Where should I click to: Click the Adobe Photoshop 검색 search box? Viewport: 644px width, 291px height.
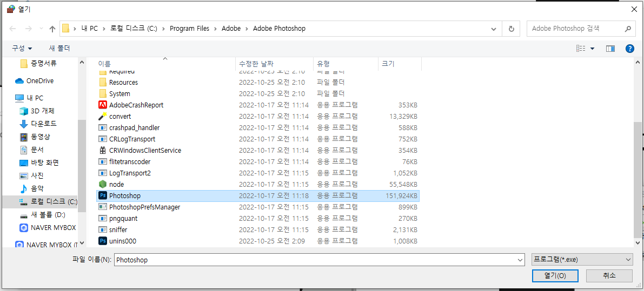[x=575, y=29]
